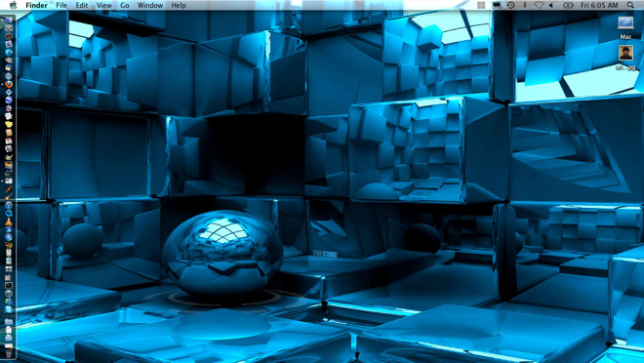Open the Finder application menu

[36, 5]
